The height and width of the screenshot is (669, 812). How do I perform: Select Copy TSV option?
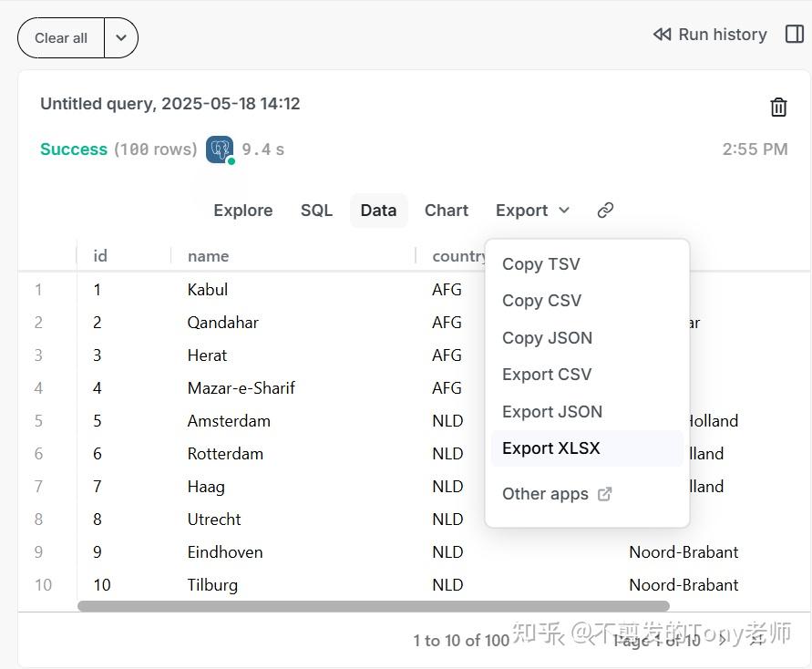tap(541, 263)
